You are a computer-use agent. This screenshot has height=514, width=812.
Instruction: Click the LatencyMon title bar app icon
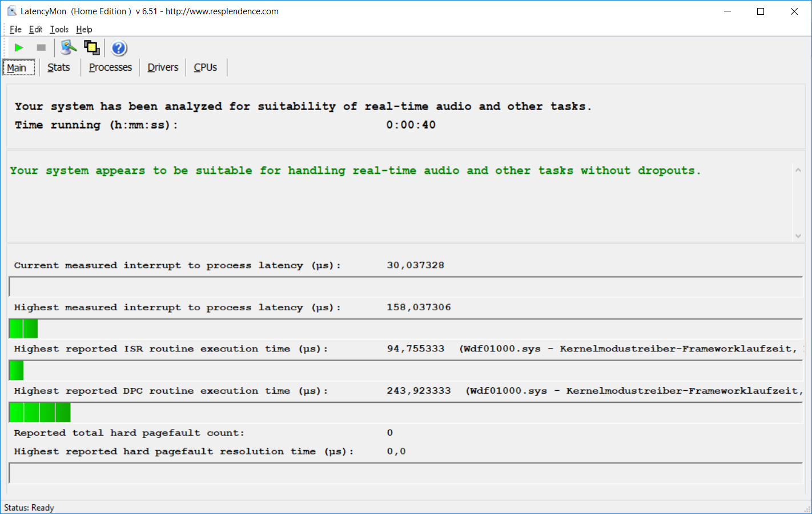[x=11, y=11]
